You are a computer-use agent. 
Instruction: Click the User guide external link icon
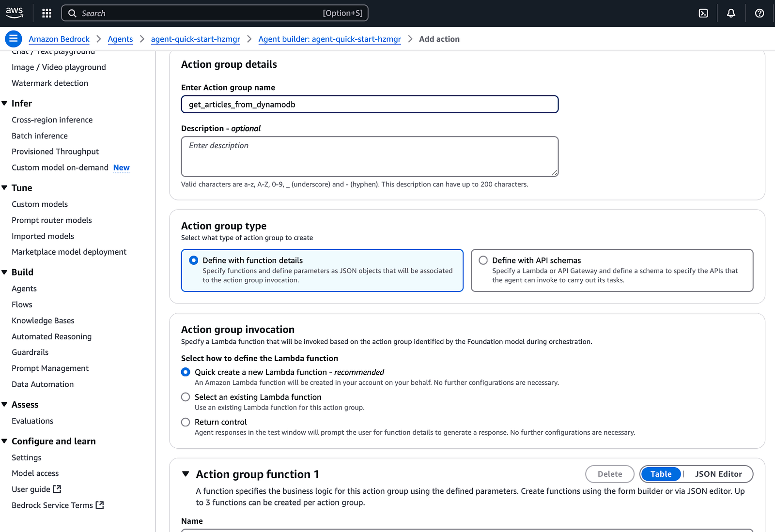tap(57, 489)
